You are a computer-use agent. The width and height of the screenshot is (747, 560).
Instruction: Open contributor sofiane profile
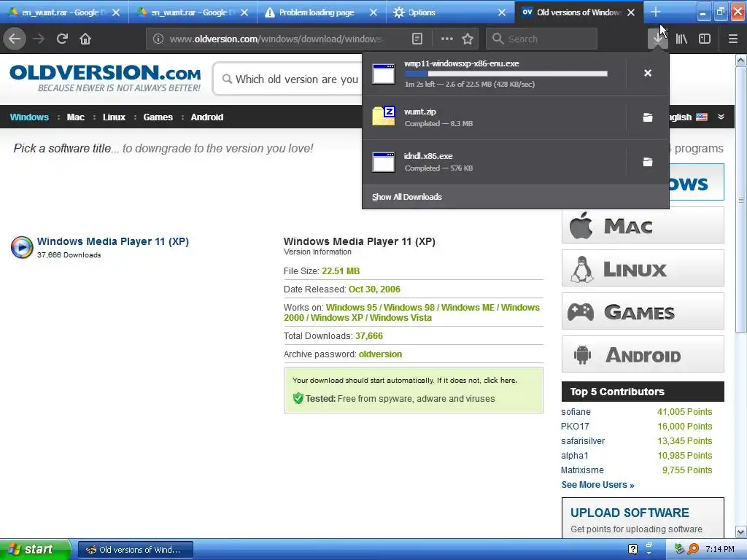pyautogui.click(x=576, y=412)
